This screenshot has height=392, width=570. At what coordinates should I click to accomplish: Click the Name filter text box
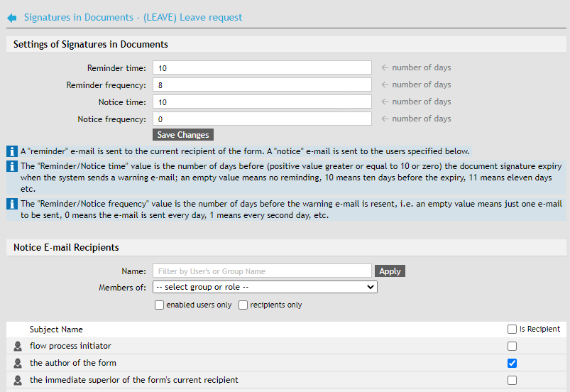coord(262,271)
